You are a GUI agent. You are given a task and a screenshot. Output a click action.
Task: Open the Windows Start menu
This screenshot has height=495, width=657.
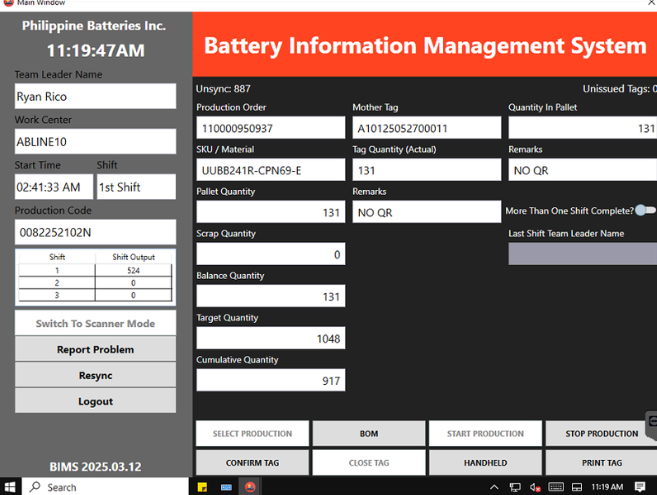(x=9, y=487)
